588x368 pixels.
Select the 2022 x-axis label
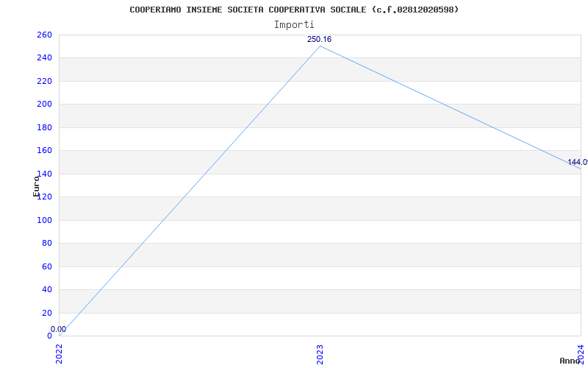point(60,354)
